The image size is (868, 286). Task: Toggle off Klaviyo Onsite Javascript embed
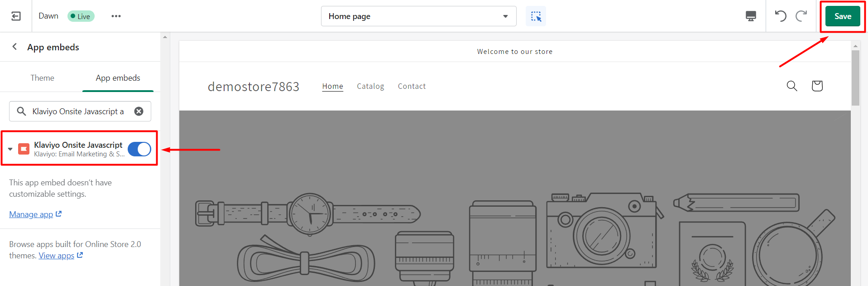click(x=139, y=149)
